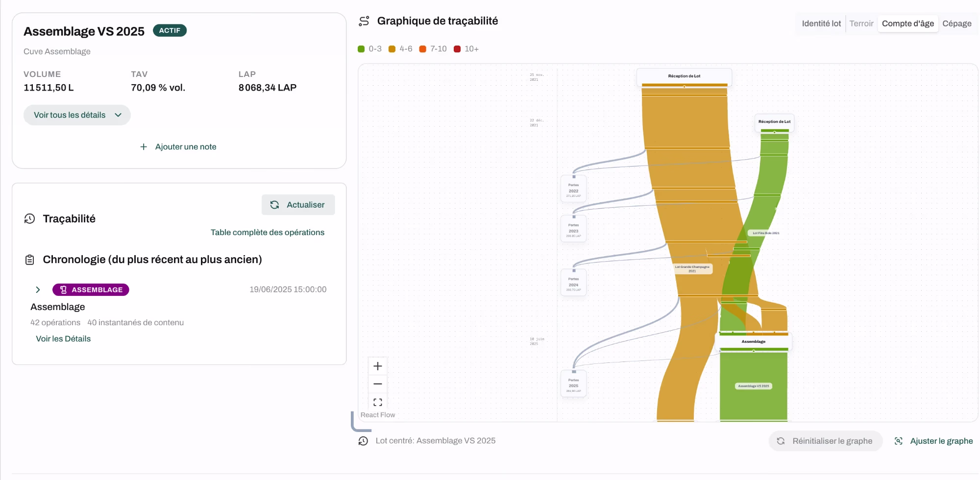Select the Assemblage node in graph
980x480 pixels.
[754, 341]
